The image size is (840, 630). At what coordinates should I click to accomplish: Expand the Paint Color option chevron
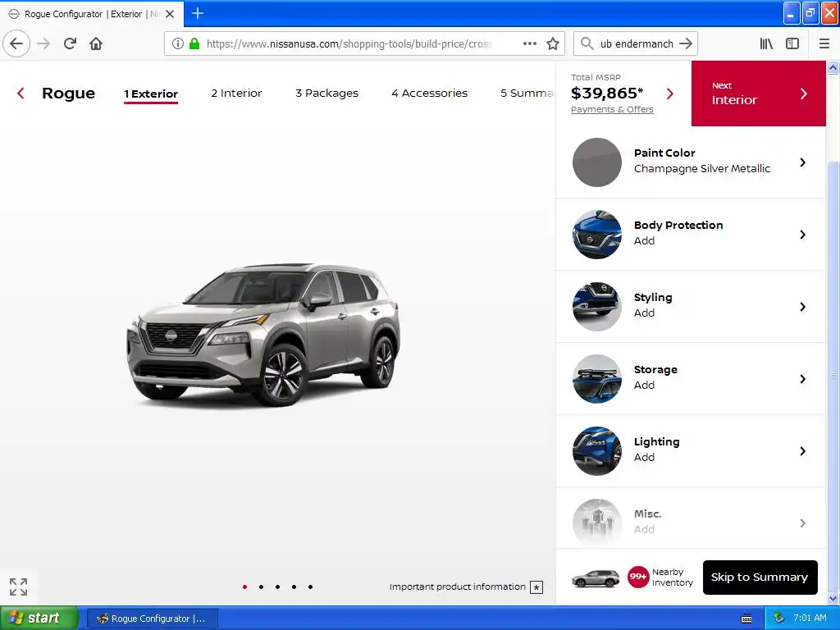pyautogui.click(x=802, y=162)
